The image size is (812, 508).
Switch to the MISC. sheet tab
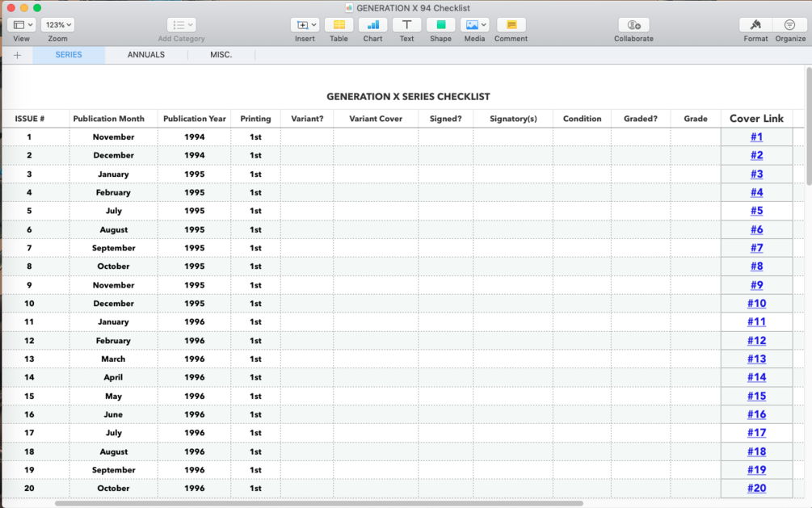point(221,55)
